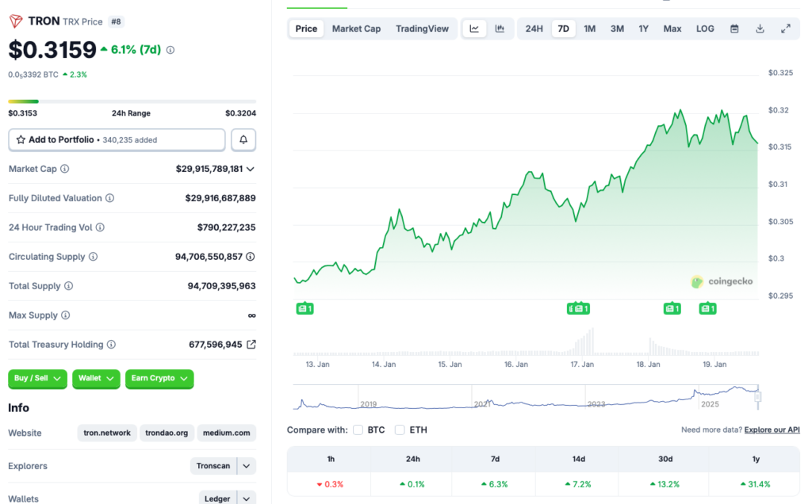This screenshot has height=504, width=812.
Task: Expand chart to fullscreen with arrows icon
Action: (x=787, y=28)
